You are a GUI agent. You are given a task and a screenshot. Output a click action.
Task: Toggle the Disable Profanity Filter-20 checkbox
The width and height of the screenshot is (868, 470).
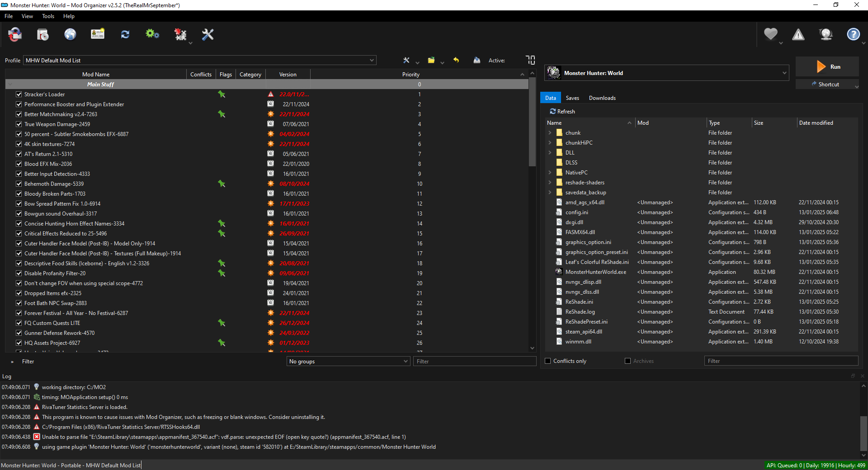click(x=19, y=273)
